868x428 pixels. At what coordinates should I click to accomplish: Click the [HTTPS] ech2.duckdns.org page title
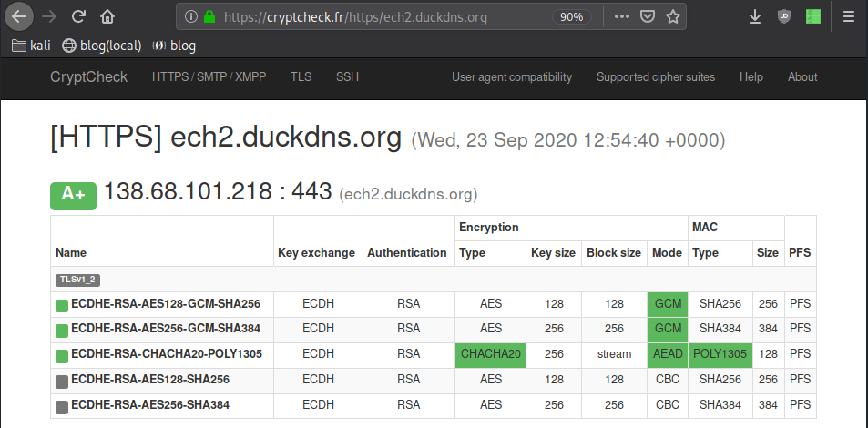[x=226, y=138]
